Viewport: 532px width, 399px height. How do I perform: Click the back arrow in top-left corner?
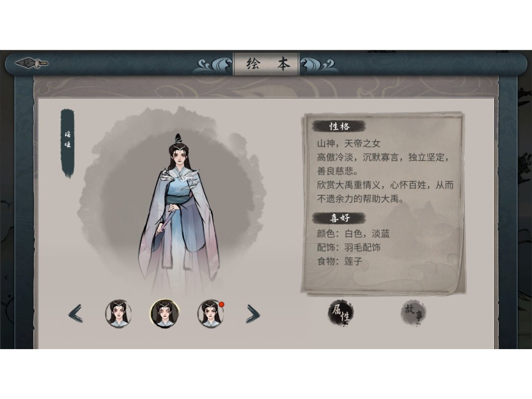tap(31, 63)
